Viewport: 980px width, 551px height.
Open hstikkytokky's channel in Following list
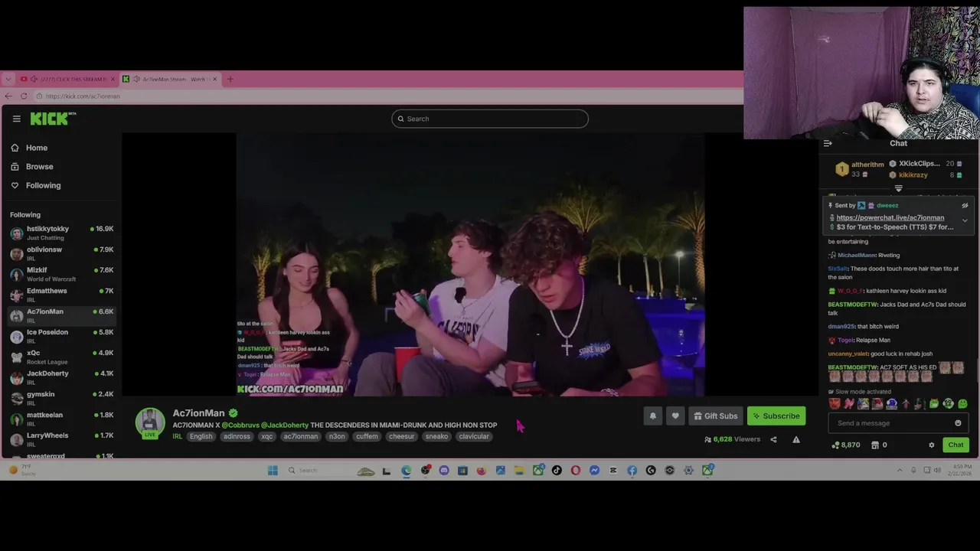coord(61,233)
